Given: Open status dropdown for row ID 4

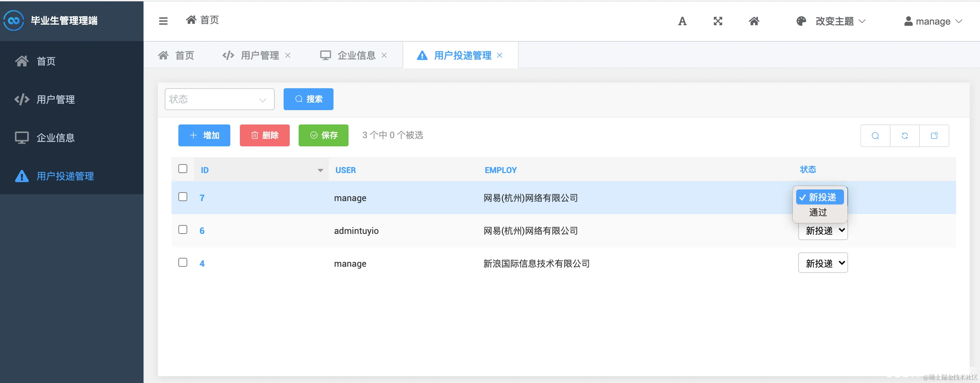Looking at the screenshot, I should click(x=822, y=263).
